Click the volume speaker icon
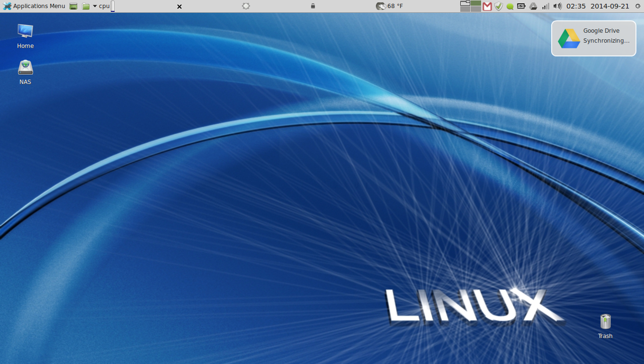644x364 pixels. pos(557,6)
